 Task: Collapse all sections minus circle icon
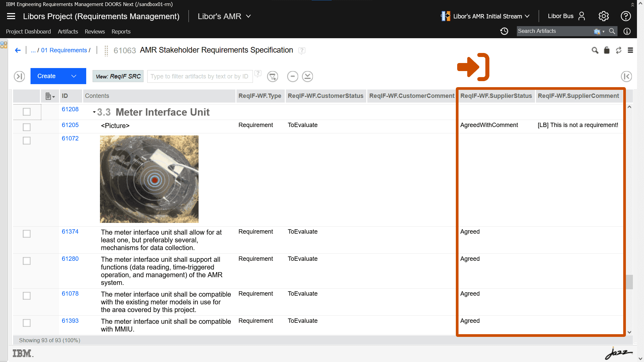tap(292, 76)
